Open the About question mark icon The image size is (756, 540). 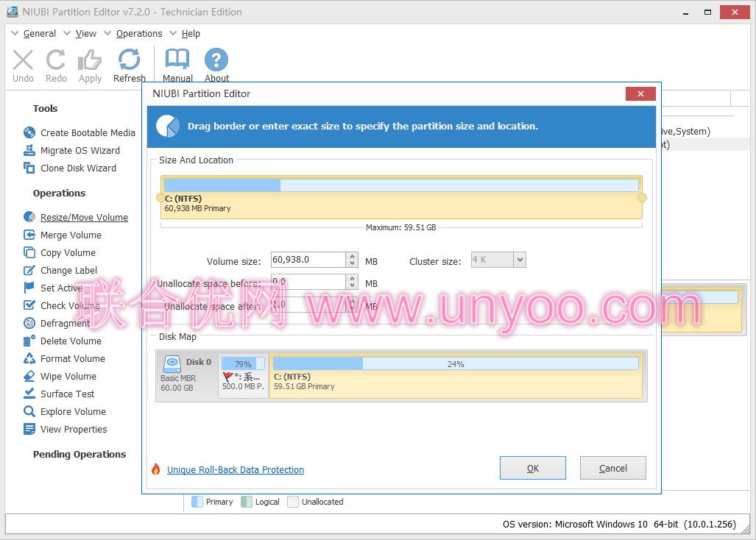coord(216,60)
